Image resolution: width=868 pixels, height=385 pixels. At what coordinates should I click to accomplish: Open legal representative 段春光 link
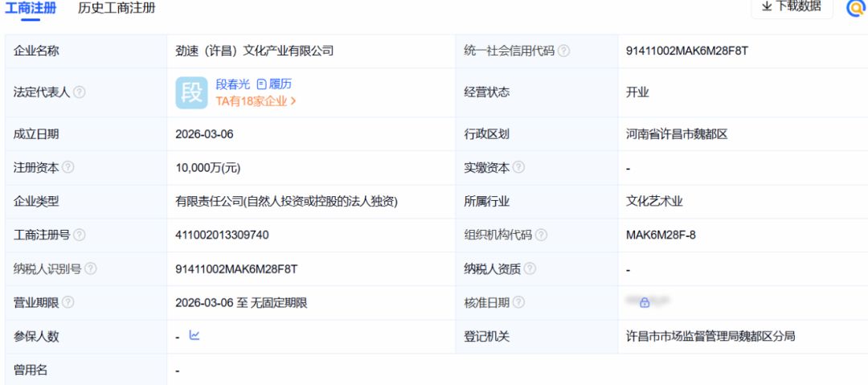tap(232, 84)
